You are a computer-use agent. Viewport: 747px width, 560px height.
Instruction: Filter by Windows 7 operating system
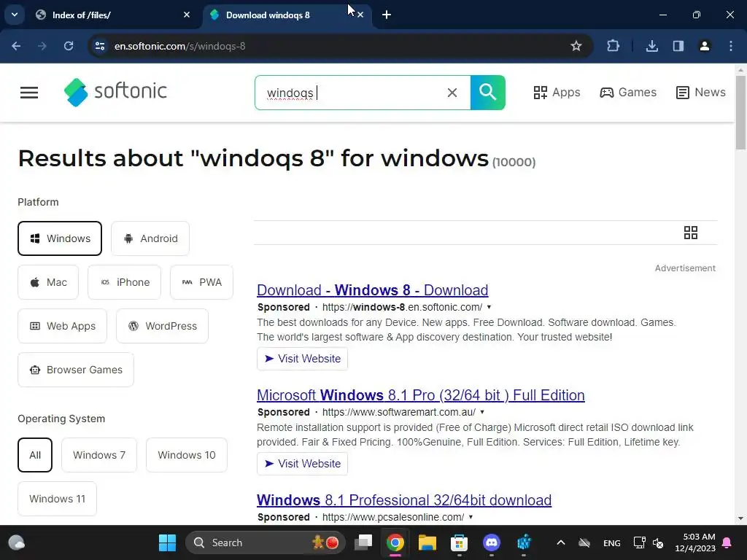[x=99, y=455]
